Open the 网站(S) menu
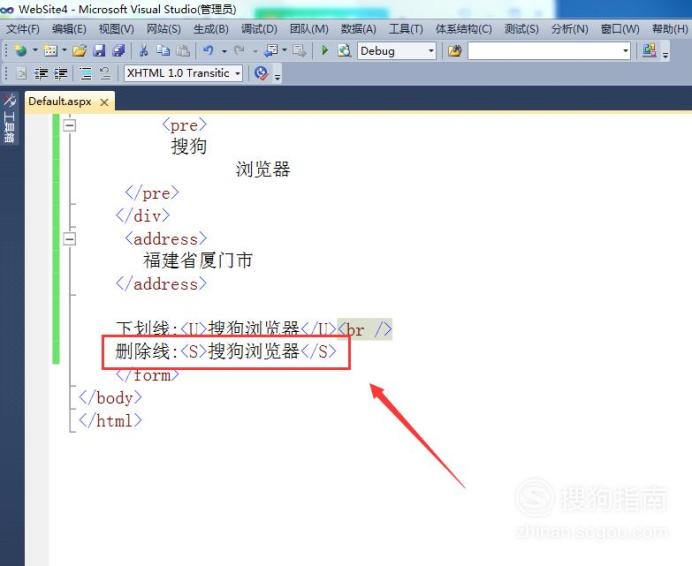 coord(164,29)
